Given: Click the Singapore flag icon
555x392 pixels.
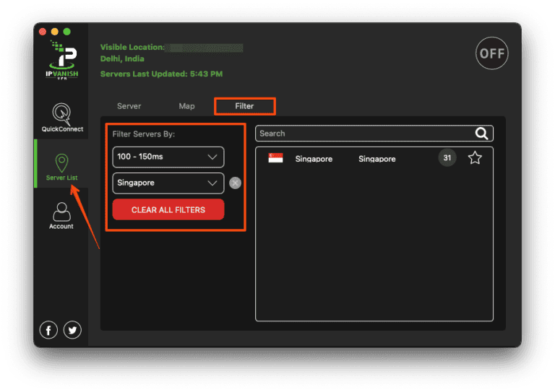Looking at the screenshot, I should [x=275, y=158].
